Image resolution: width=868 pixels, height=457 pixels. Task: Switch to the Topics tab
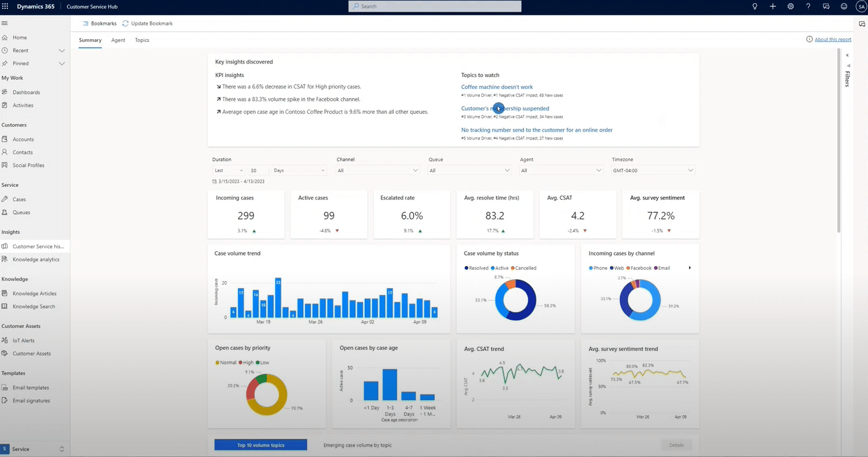tap(142, 40)
